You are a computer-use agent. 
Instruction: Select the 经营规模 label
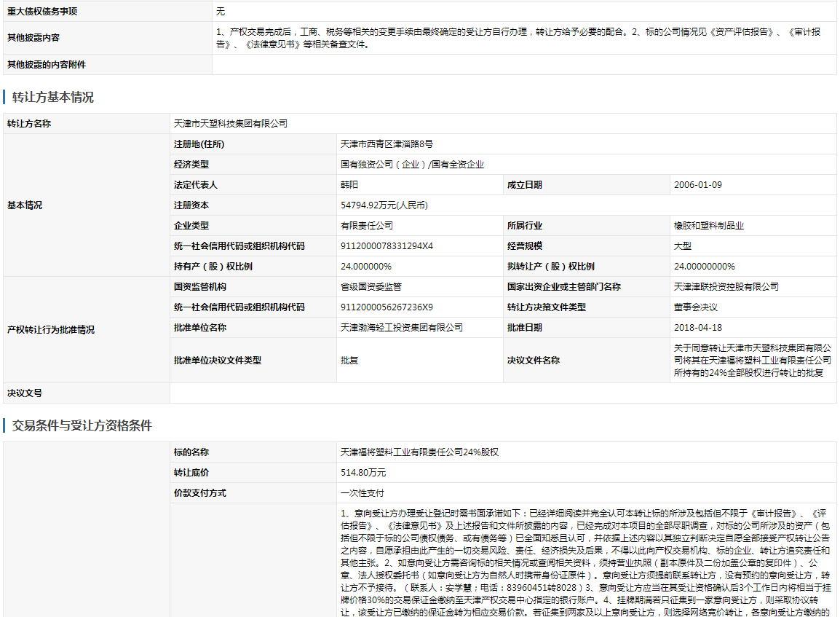(x=525, y=245)
